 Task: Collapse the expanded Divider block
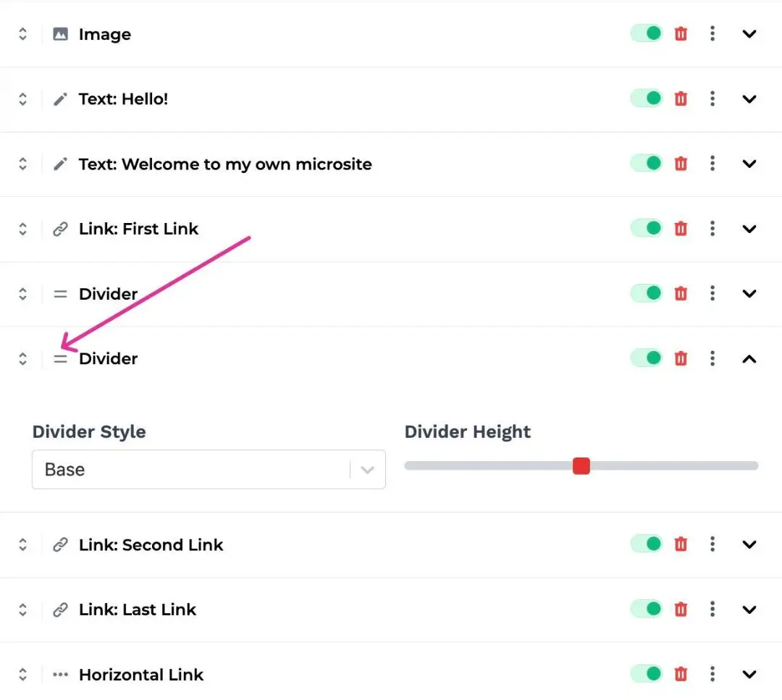pyautogui.click(x=749, y=358)
